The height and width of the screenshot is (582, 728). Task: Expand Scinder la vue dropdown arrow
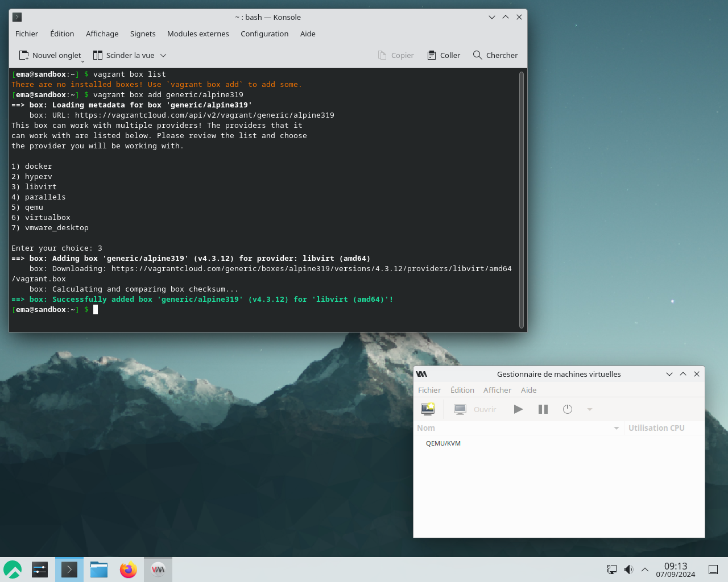(x=163, y=55)
